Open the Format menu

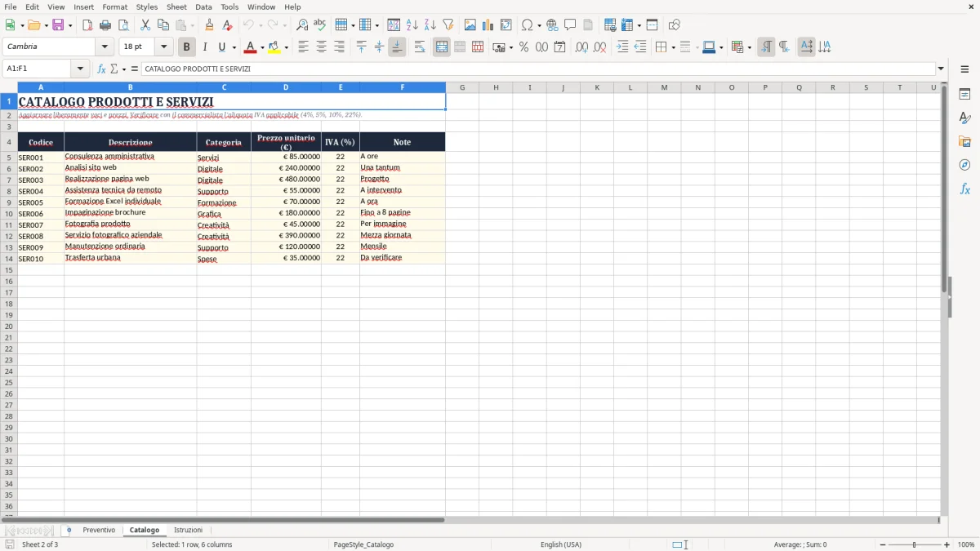pyautogui.click(x=114, y=7)
